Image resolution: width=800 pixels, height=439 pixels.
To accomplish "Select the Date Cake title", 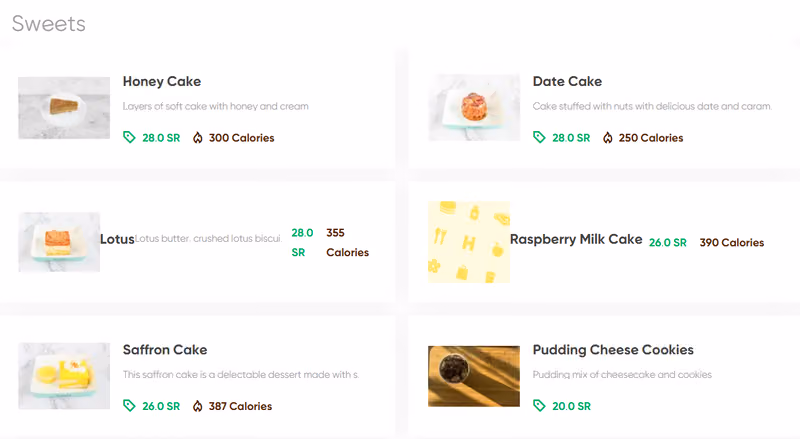I will pos(567,82).
